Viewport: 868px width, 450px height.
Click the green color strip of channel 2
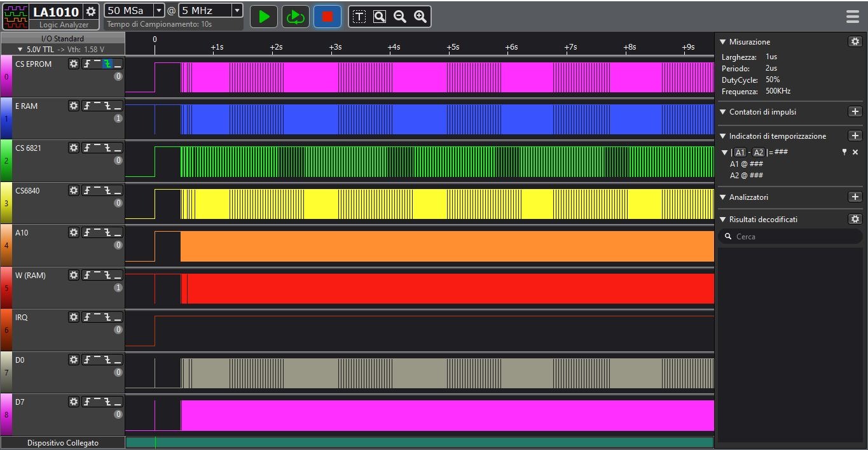point(6,160)
